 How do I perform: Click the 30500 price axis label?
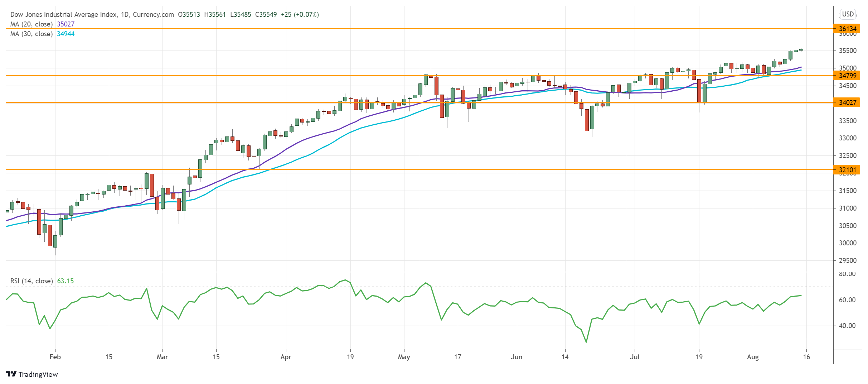(x=848, y=226)
